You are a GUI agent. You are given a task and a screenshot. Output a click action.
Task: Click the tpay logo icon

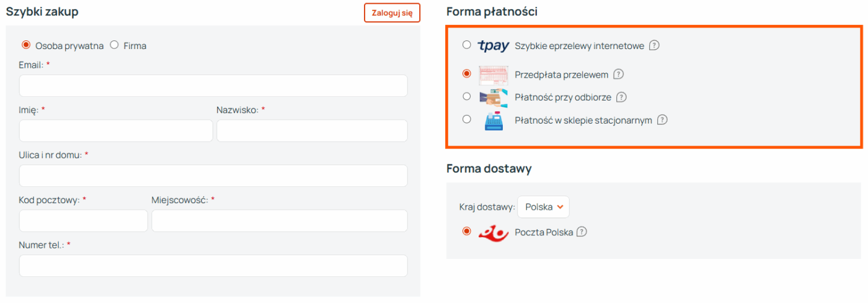[x=494, y=45]
